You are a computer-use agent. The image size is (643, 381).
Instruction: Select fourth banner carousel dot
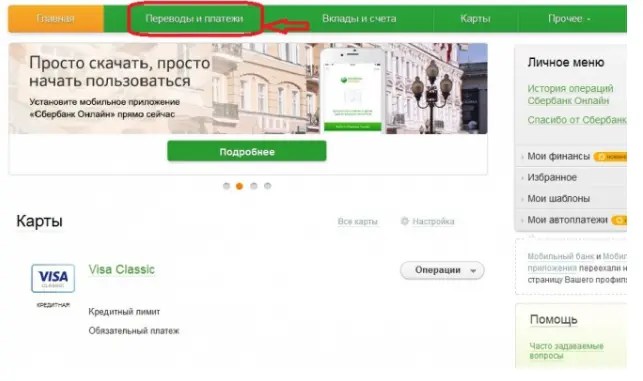[267, 186]
